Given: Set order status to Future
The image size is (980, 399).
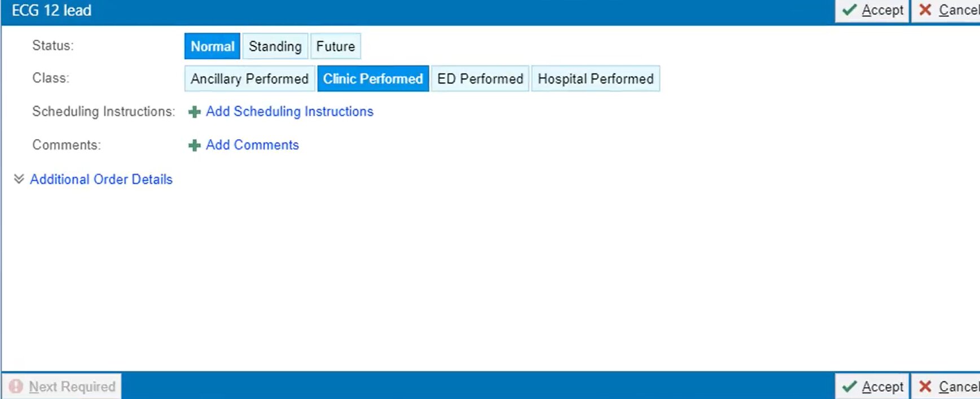Looking at the screenshot, I should [x=335, y=46].
